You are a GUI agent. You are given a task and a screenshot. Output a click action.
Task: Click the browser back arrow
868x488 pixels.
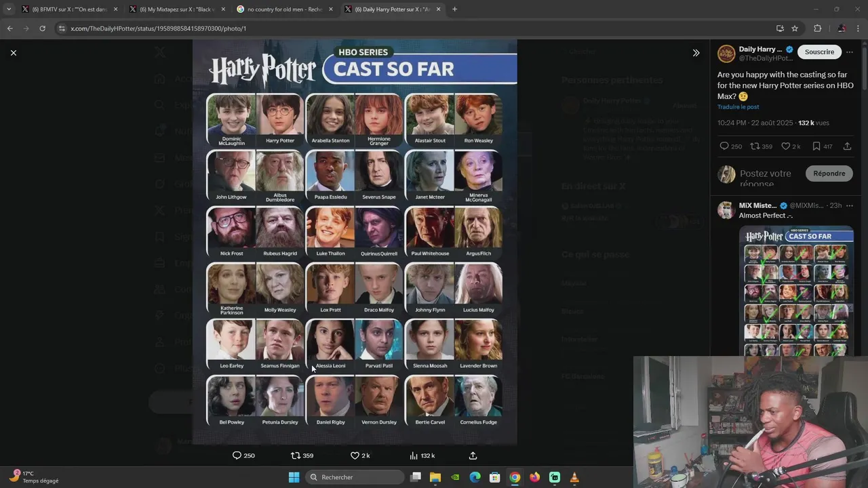pyautogui.click(x=9, y=28)
